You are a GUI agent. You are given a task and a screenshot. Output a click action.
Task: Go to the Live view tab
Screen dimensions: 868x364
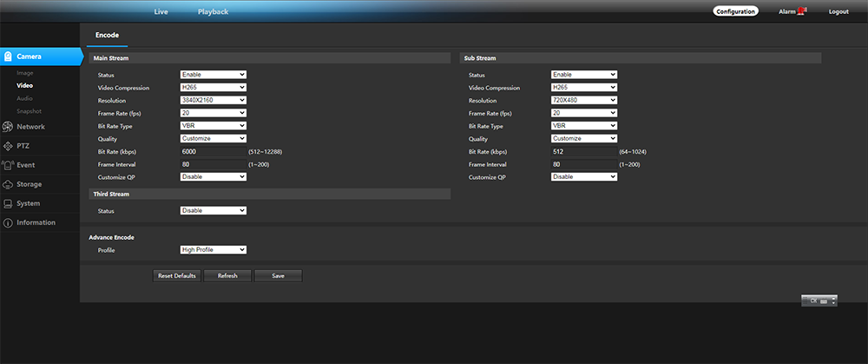coord(161,11)
